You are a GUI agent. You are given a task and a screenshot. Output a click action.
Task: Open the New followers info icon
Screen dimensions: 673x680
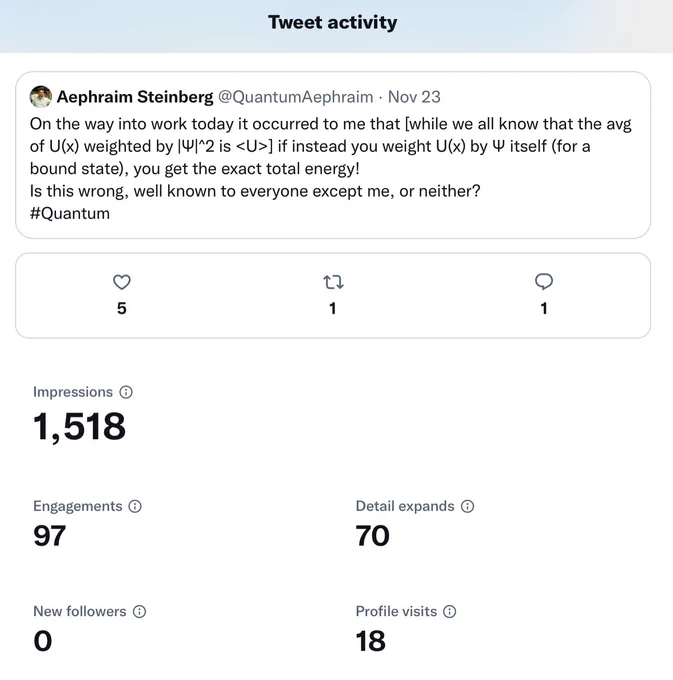pos(140,611)
